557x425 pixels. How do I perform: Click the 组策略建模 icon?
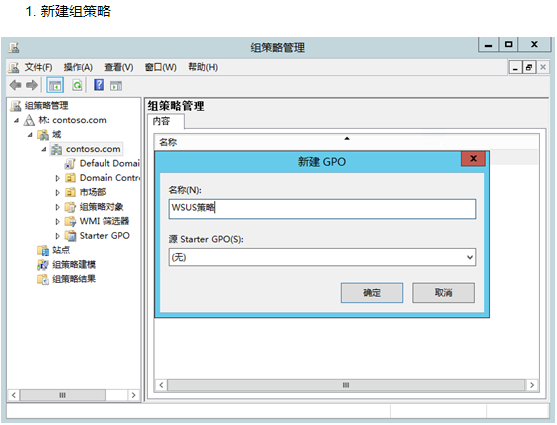(x=43, y=265)
